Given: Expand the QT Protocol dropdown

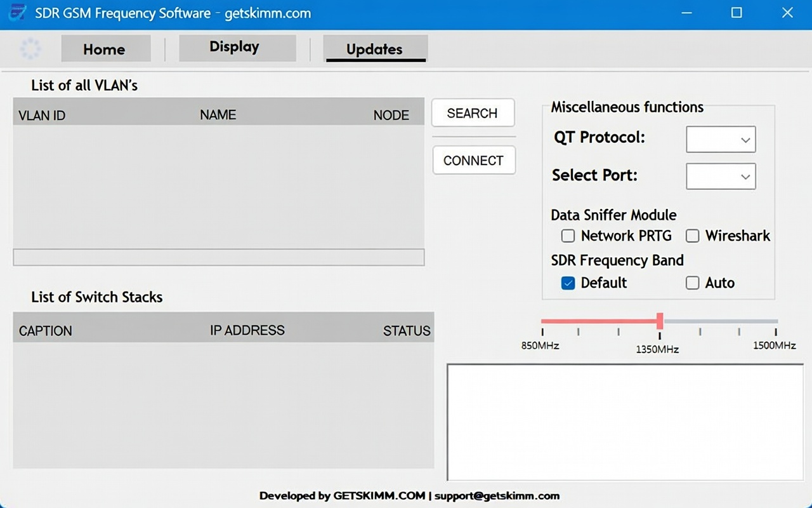Looking at the screenshot, I should pos(721,140).
